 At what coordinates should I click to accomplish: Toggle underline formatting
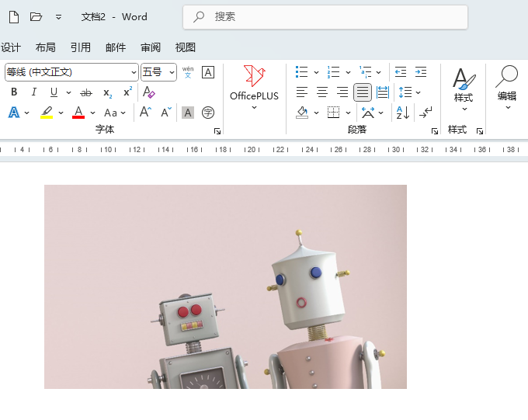[x=54, y=92]
